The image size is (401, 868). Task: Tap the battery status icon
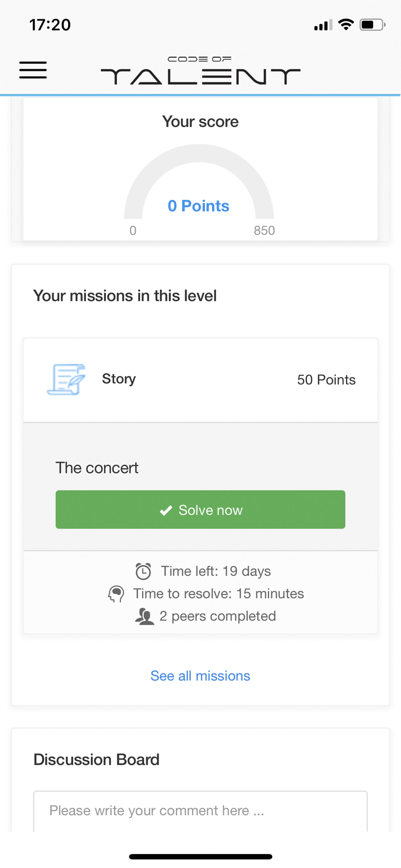(x=372, y=25)
